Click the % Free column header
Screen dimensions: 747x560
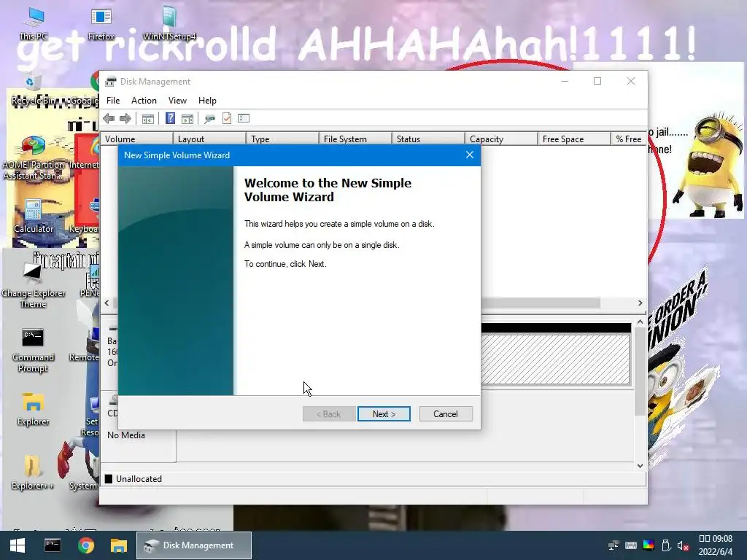coord(628,139)
